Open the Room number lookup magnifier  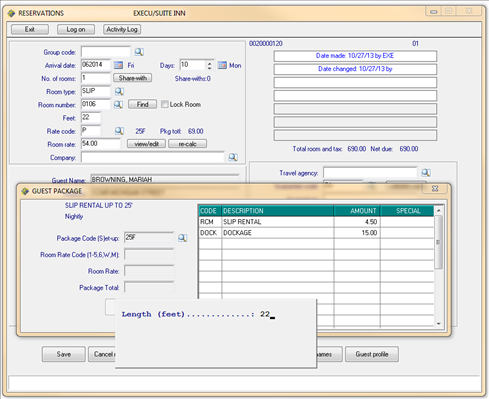118,104
